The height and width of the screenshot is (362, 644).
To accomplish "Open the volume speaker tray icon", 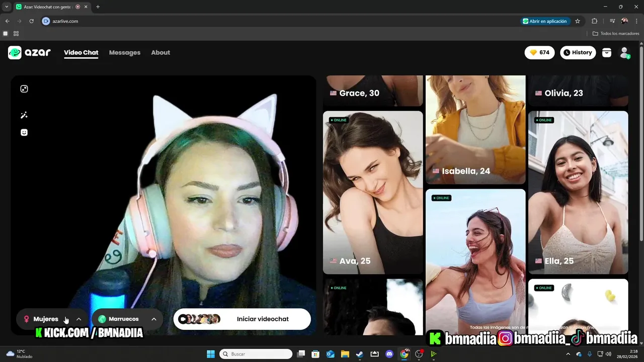I will [x=609, y=354].
